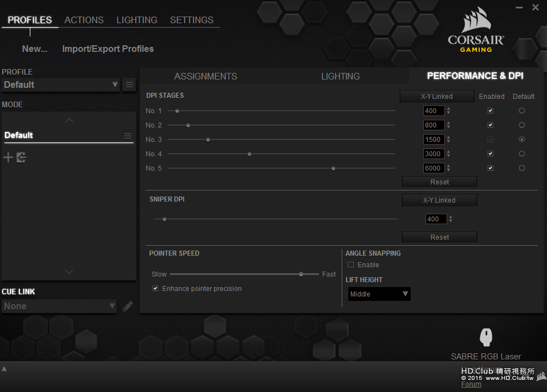Screen dimensions: 547x392
Task: Set DPI stage No. 2 as default
Action: pos(522,125)
